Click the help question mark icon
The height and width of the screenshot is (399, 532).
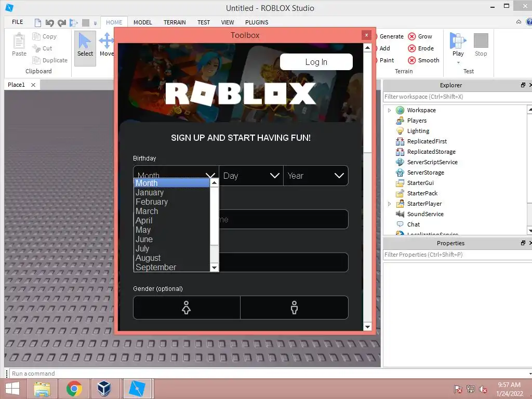pos(529,22)
